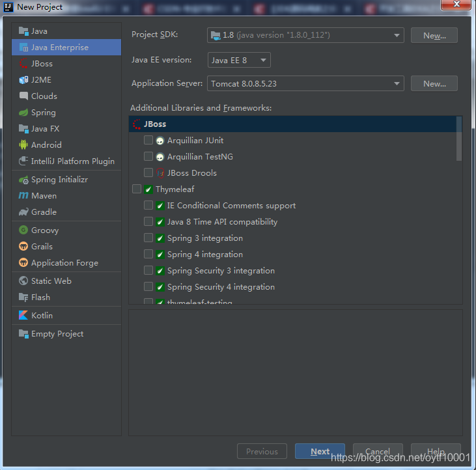Enable the Arquillian TestNG checkbox
Viewport: 476px width, 470px height.
click(x=148, y=156)
